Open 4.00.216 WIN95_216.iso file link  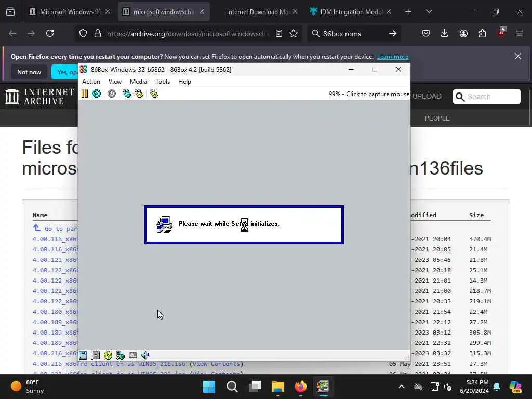[109, 364]
